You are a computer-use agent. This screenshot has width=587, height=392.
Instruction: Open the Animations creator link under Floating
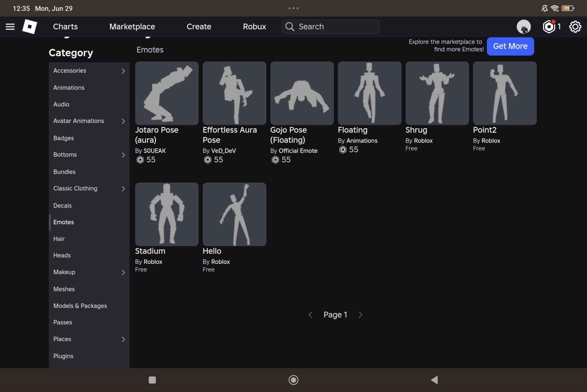(362, 141)
